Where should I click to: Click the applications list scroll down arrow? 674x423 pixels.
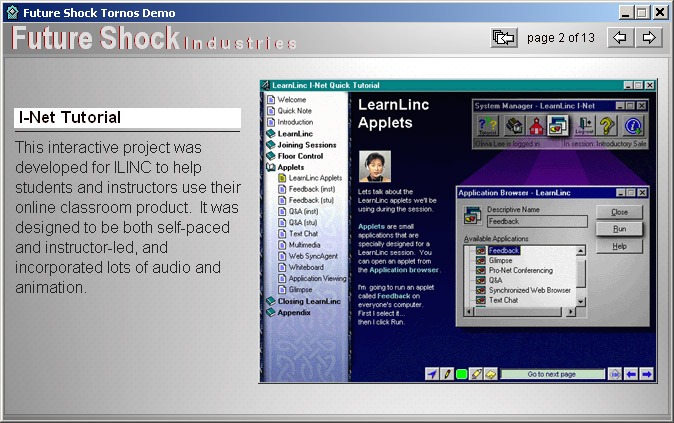pos(581,302)
